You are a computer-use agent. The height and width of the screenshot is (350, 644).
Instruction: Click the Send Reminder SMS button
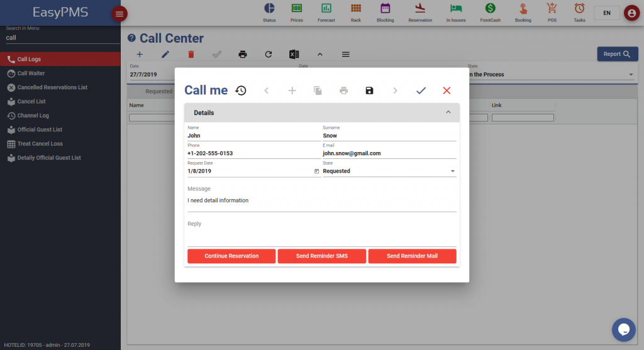(322, 256)
